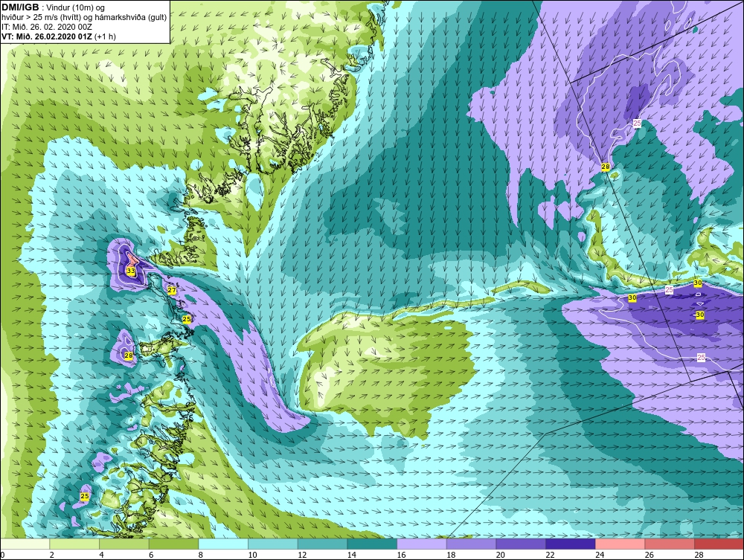The width and height of the screenshot is (744, 560).
Task: Click the legend scale number 8
Action: (201, 555)
